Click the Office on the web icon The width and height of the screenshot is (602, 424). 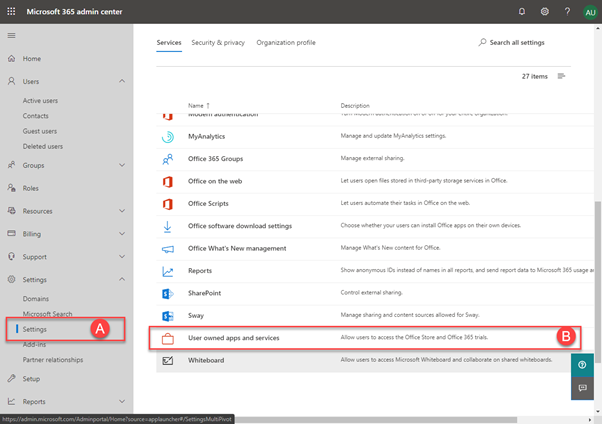point(167,181)
